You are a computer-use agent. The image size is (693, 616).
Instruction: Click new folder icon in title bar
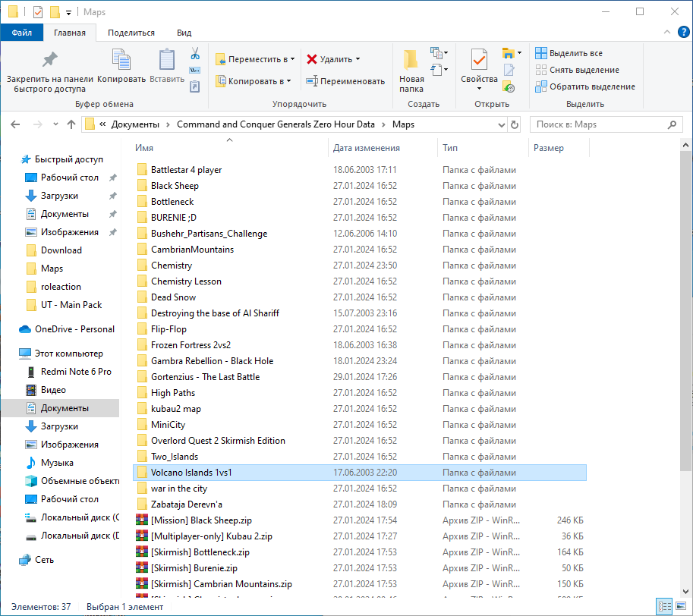coord(55,12)
